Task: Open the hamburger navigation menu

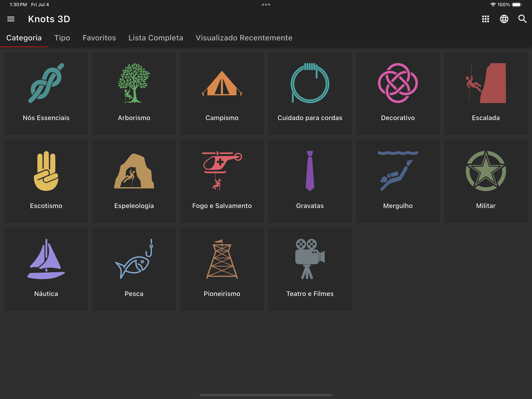Action: pyautogui.click(x=11, y=19)
